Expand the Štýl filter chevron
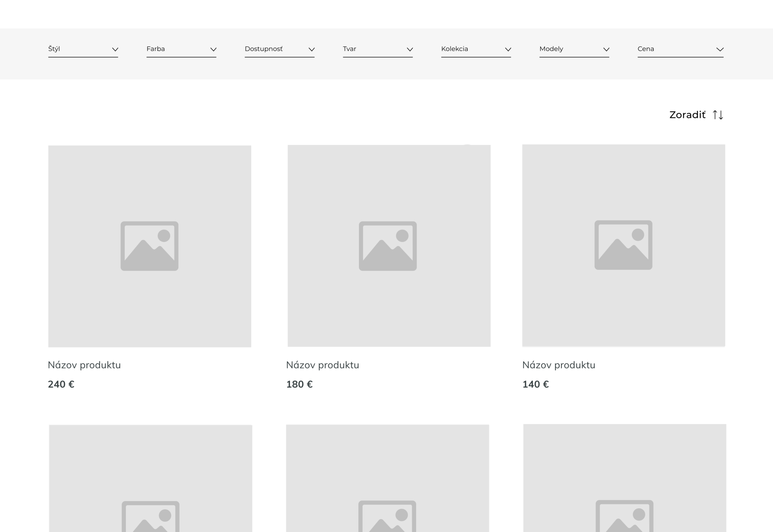773x532 pixels. [x=115, y=49]
